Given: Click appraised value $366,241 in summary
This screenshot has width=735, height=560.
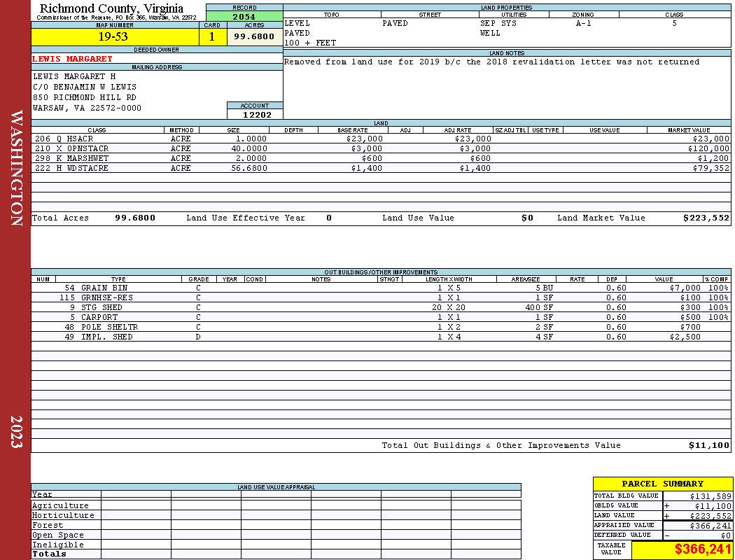Looking at the screenshot, I should pos(710,526).
